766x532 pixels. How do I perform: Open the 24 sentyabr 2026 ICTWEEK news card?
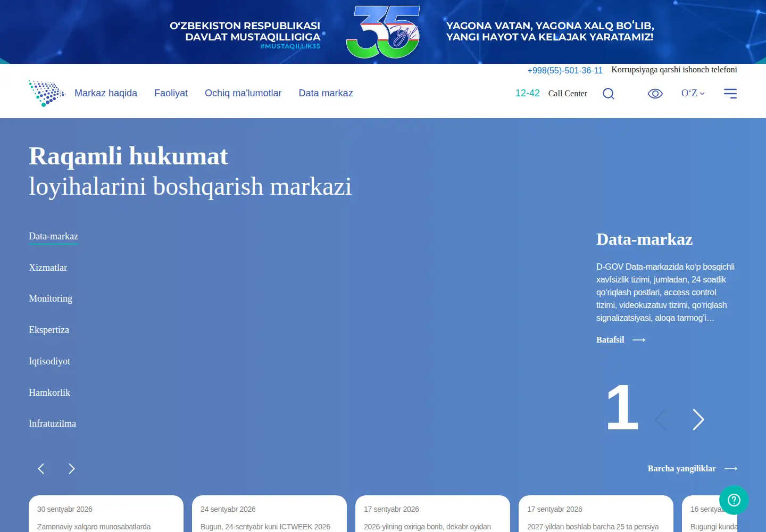(x=269, y=514)
